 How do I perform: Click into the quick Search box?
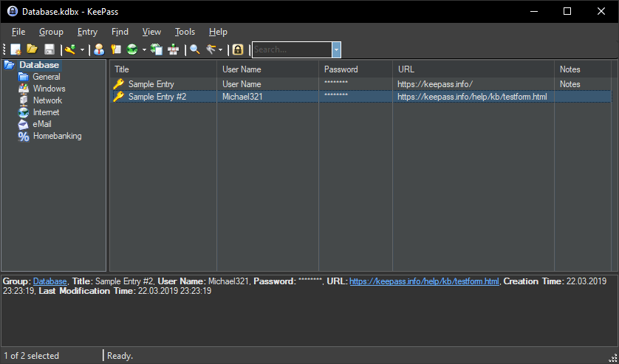tap(292, 49)
